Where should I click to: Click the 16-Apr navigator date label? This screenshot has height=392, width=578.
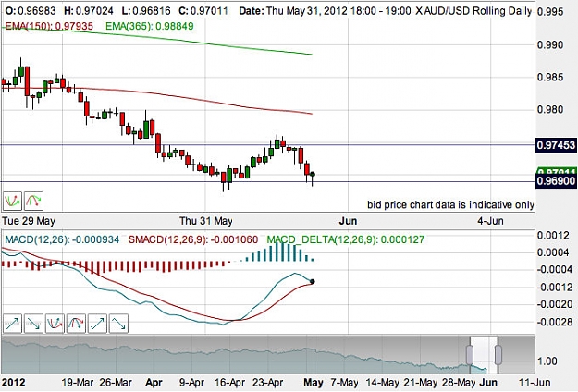229,383
